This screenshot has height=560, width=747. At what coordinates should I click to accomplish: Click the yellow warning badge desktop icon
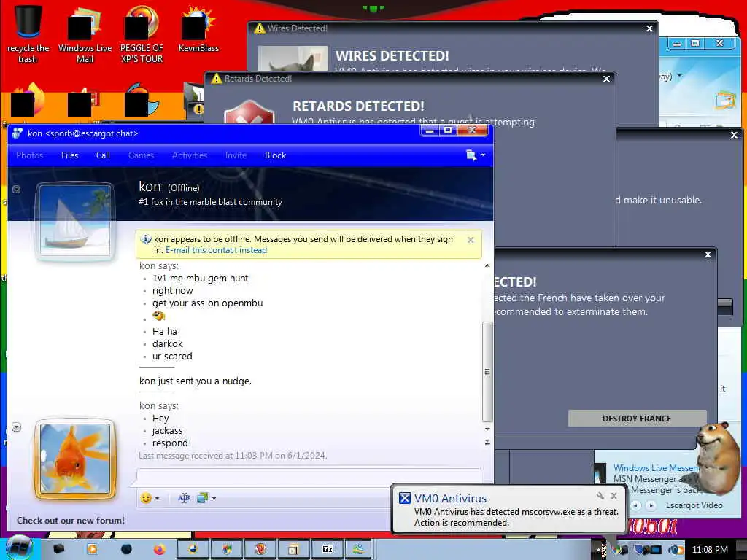194,100
